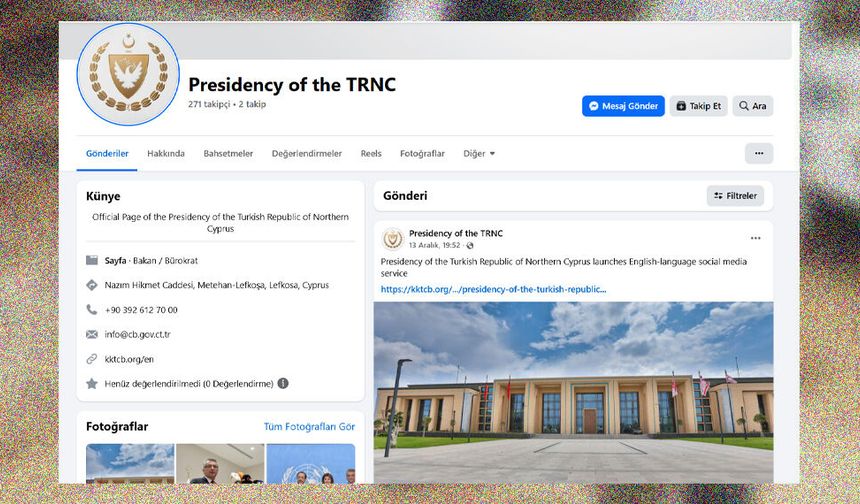
Task: Open page search with Ara button
Action: pyautogui.click(x=752, y=106)
